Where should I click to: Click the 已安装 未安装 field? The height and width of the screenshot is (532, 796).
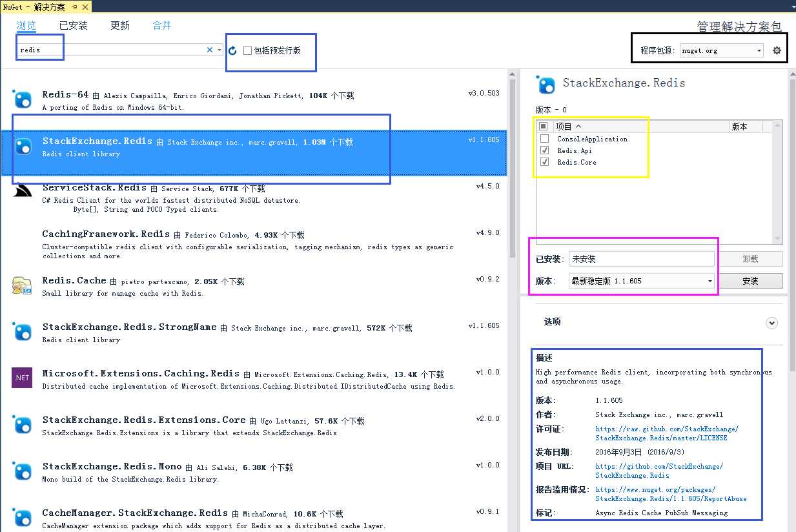642,259
